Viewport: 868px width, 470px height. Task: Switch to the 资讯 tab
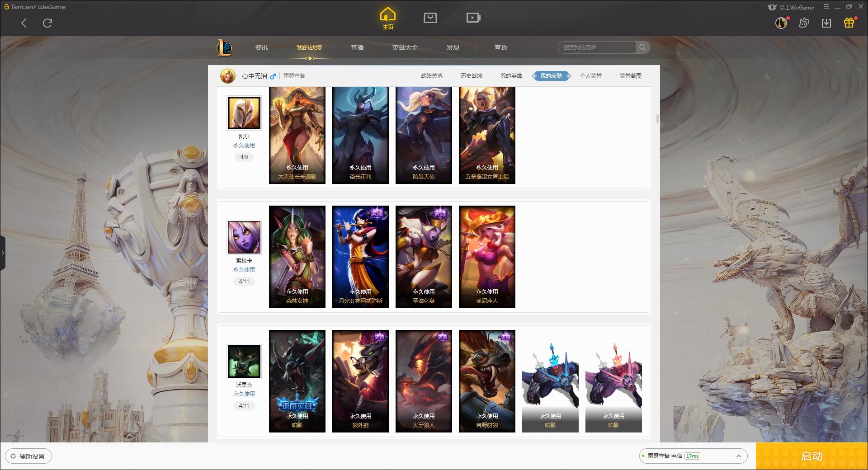(x=261, y=47)
